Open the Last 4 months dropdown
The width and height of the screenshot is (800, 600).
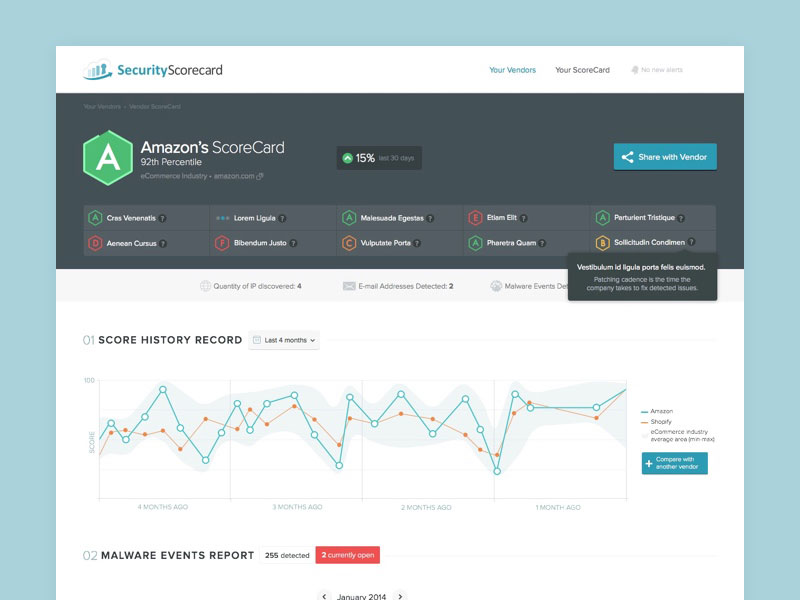(x=284, y=340)
